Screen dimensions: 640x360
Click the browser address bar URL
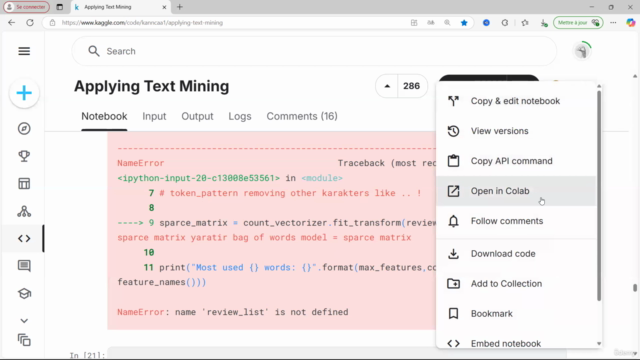tap(142, 23)
